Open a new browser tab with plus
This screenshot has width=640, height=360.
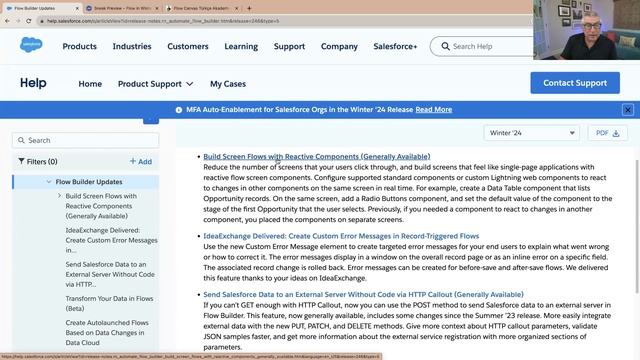coord(249,8)
